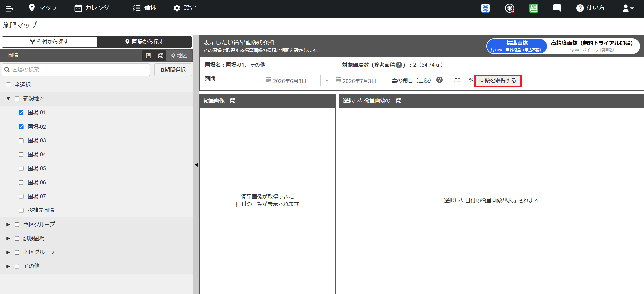The width and height of the screenshot is (644, 294).
Task: Select 標準画像 image type
Action: pyautogui.click(x=517, y=46)
